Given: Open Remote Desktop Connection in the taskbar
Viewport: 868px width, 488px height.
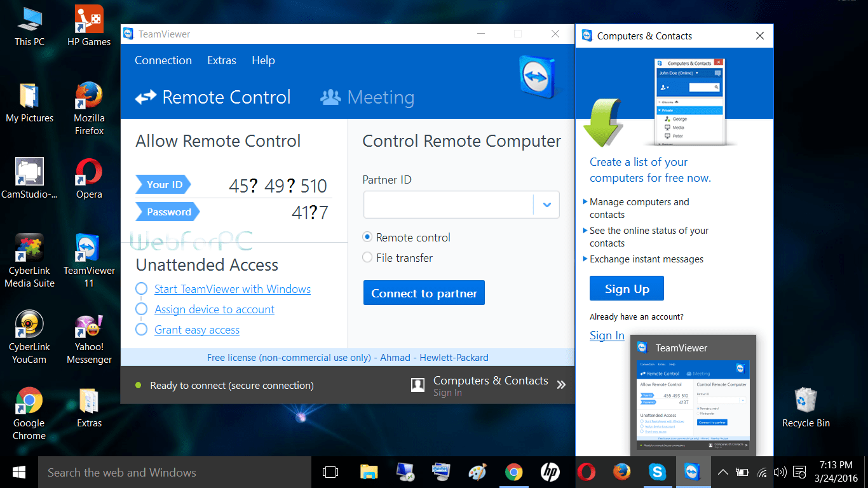Looking at the screenshot, I should (x=405, y=472).
